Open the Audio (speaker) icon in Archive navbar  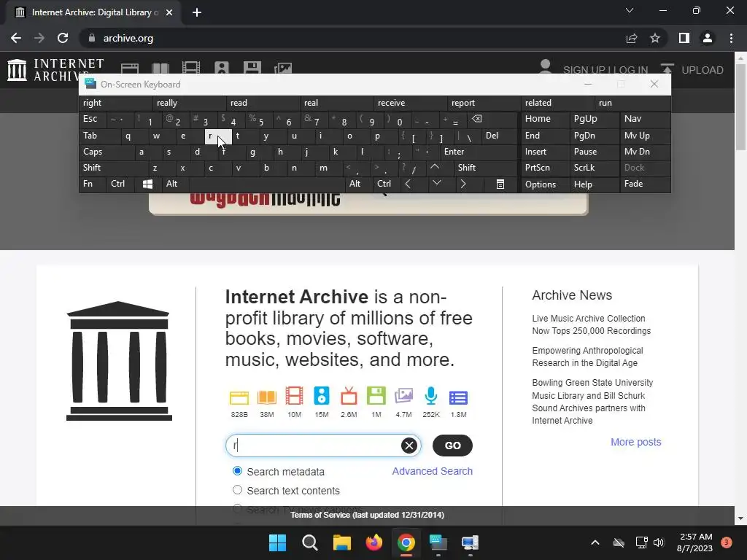(222, 68)
